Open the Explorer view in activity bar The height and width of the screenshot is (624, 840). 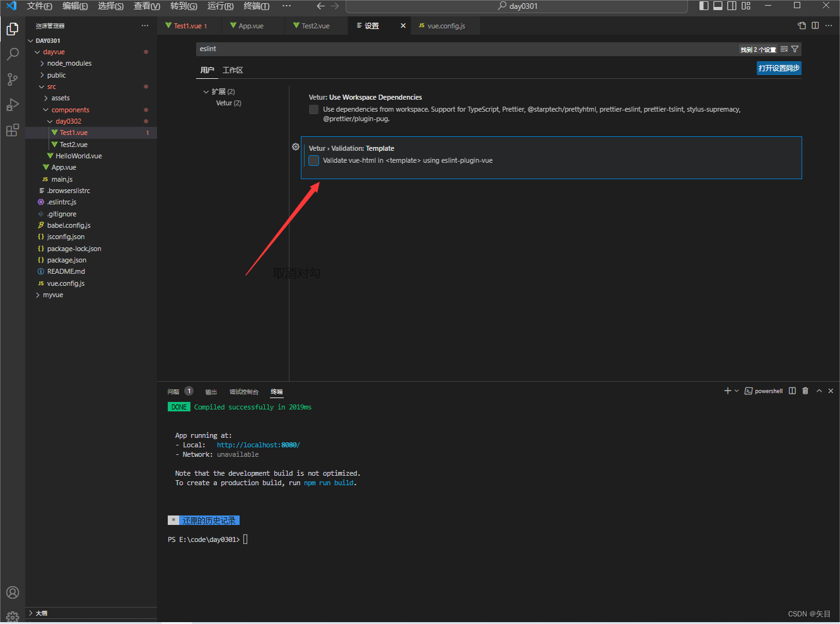point(12,29)
